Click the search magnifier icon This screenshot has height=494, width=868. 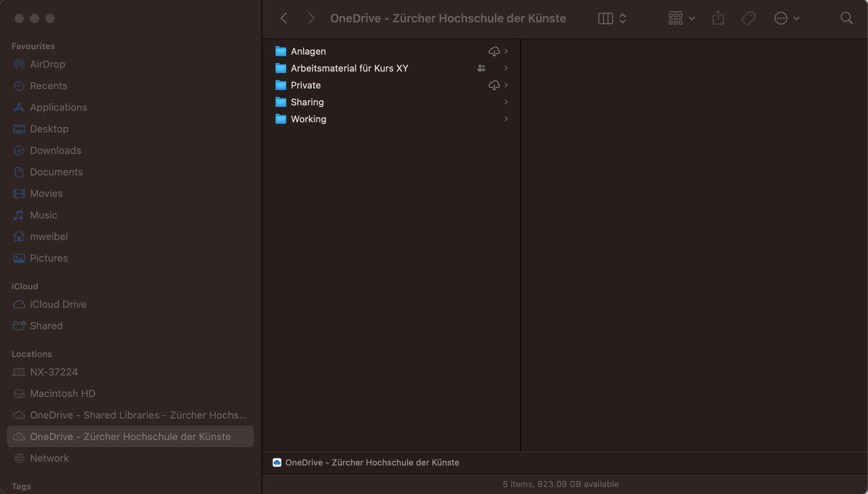click(846, 18)
